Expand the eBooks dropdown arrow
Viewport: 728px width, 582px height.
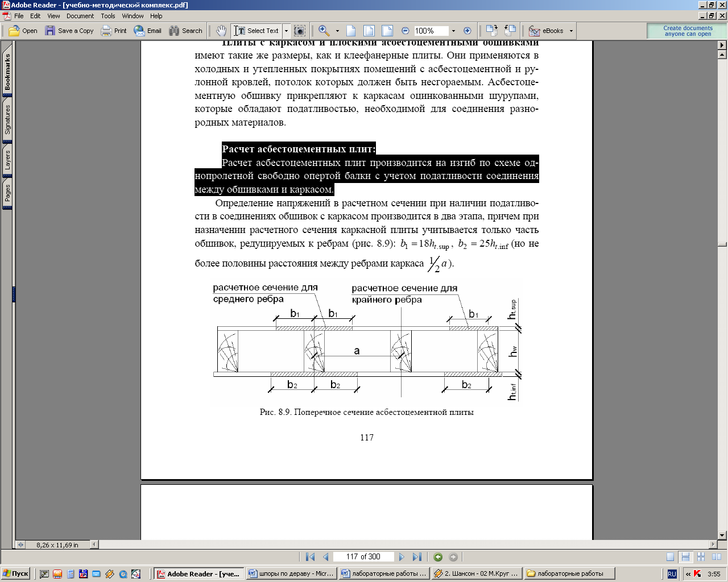[572, 31]
